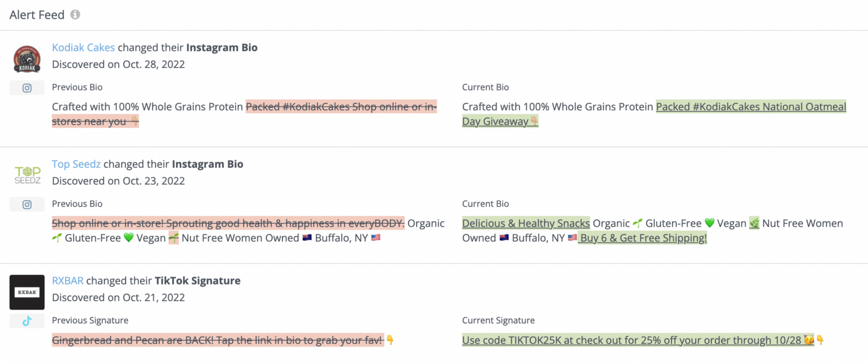
Task: Click the Instagram icon on the Kodiak Cakes alert
Action: pos(27,87)
